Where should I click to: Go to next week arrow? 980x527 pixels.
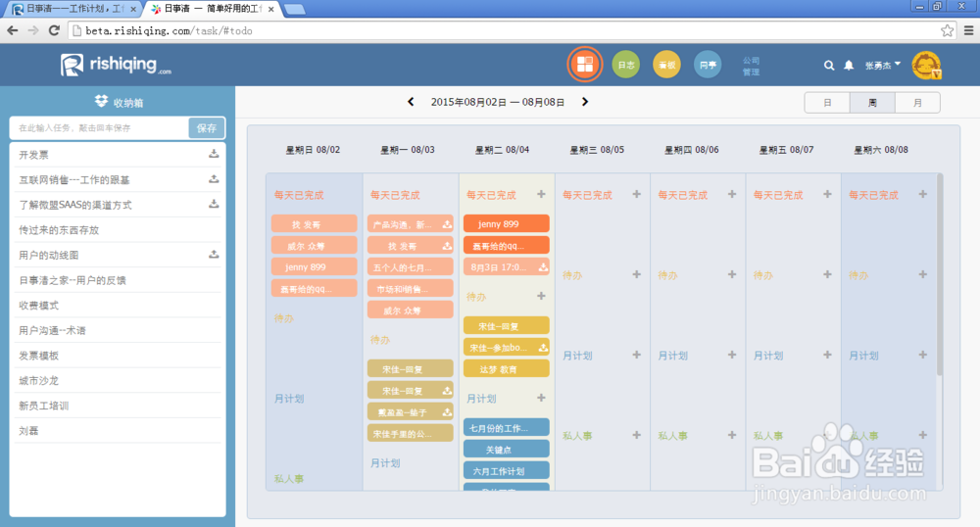point(585,102)
